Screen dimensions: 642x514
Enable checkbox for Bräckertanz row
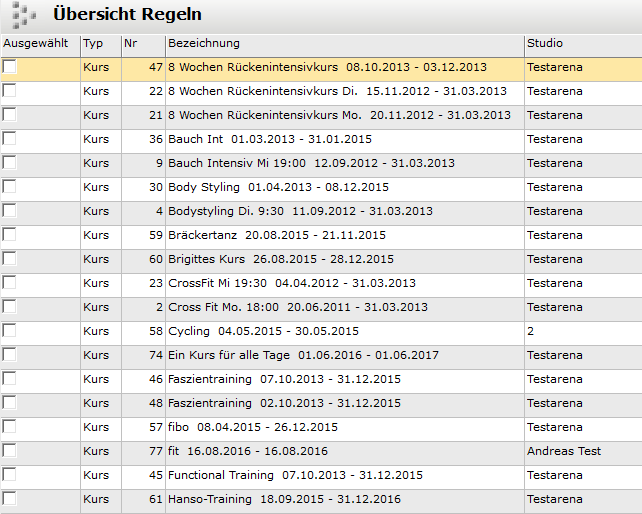[9, 234]
